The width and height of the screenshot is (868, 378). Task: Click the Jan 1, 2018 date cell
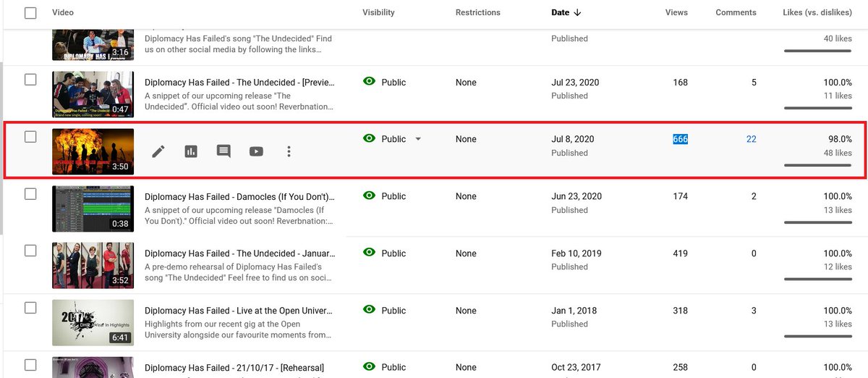[x=574, y=311]
